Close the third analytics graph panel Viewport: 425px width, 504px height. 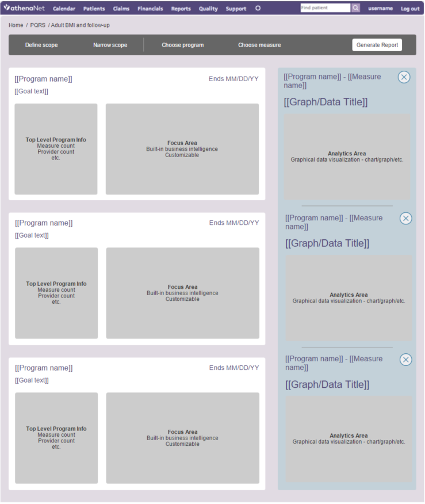click(405, 360)
